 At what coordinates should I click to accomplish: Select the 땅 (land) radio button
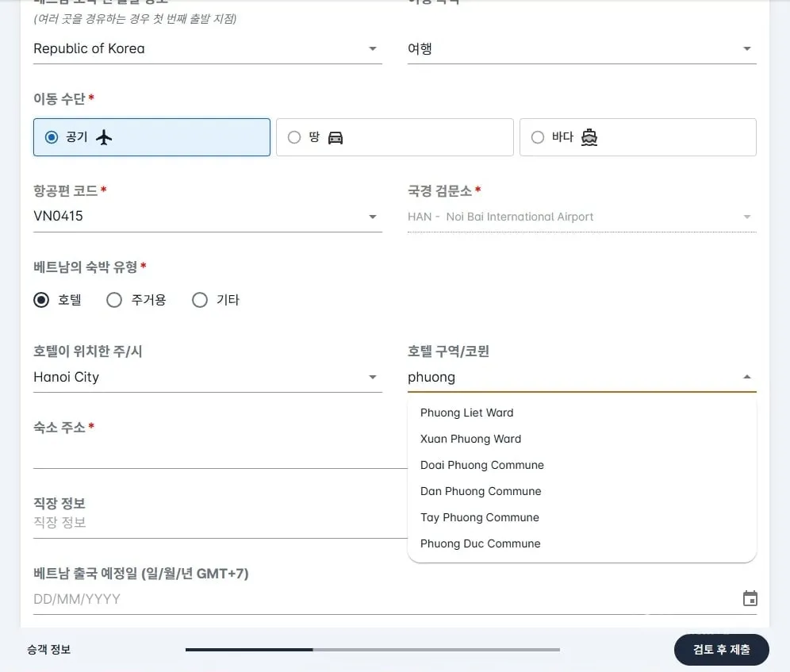click(294, 137)
